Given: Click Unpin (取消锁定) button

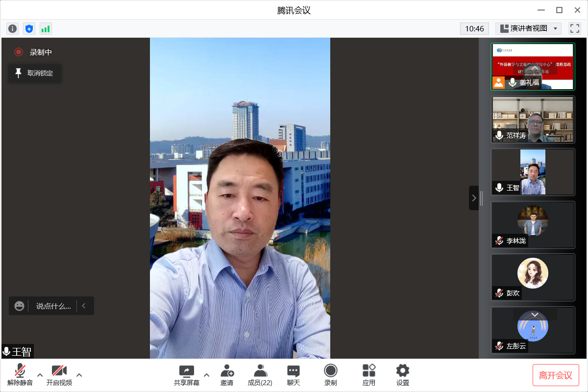Looking at the screenshot, I should (x=35, y=73).
